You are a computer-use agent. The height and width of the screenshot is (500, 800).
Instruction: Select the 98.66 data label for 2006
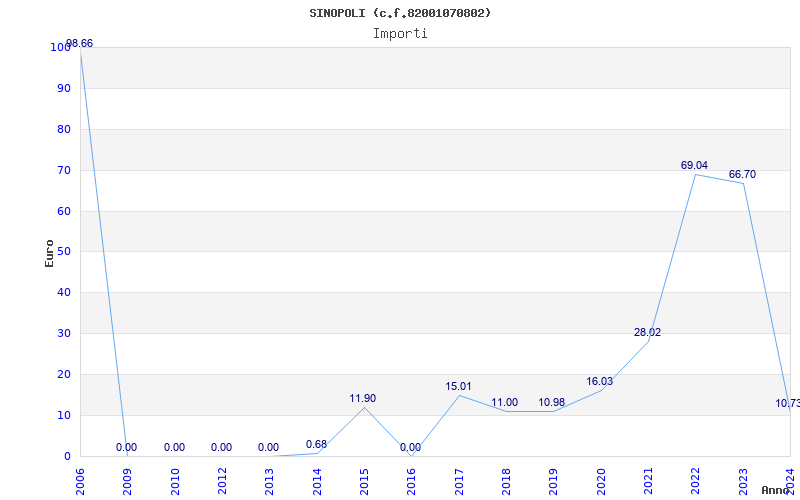point(80,44)
